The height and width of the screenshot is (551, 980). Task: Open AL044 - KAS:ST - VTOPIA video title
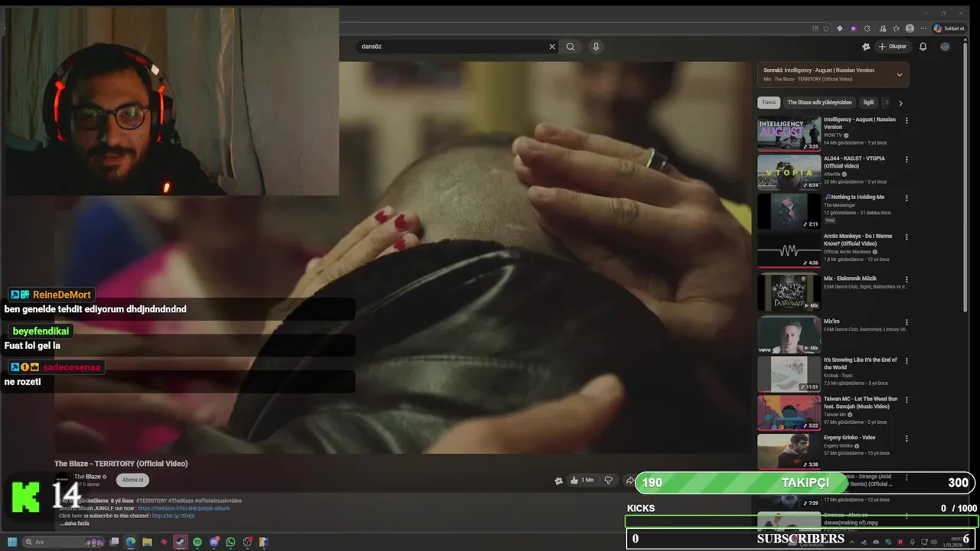click(854, 162)
